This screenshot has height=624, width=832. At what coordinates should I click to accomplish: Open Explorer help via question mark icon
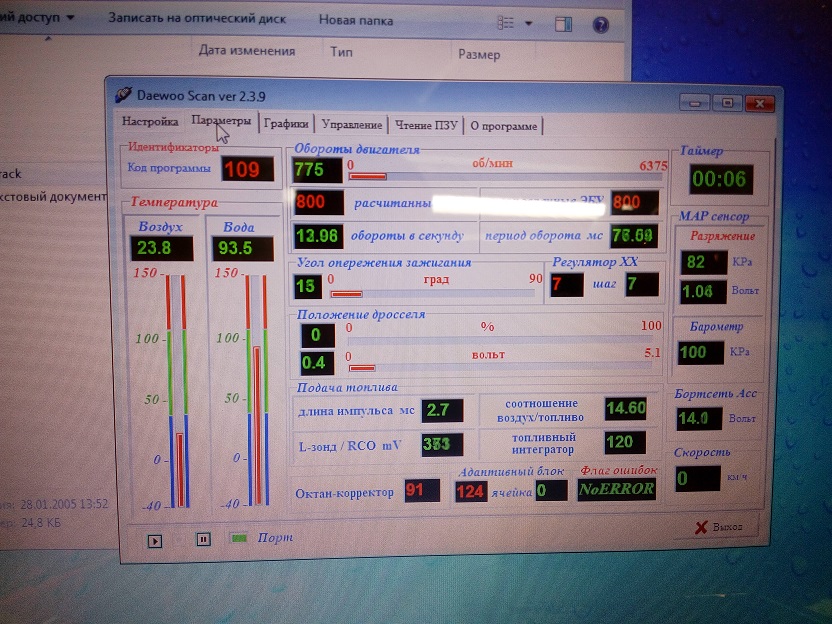click(x=601, y=23)
